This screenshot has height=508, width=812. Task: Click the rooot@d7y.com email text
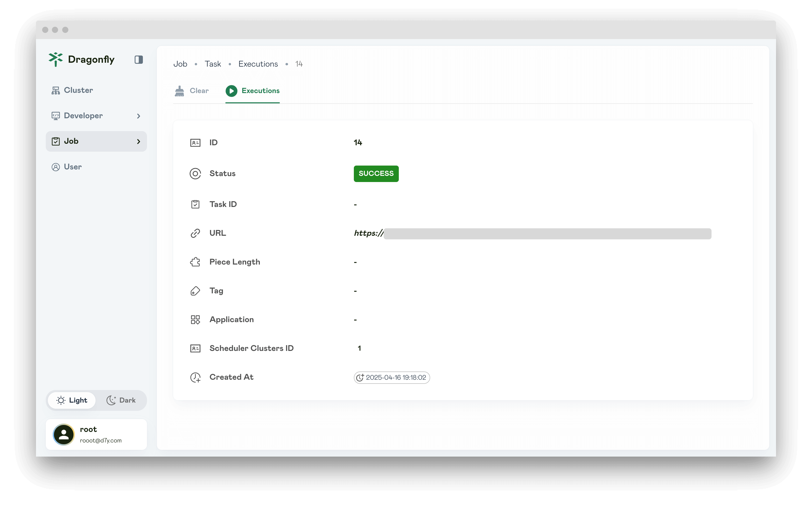coord(100,440)
